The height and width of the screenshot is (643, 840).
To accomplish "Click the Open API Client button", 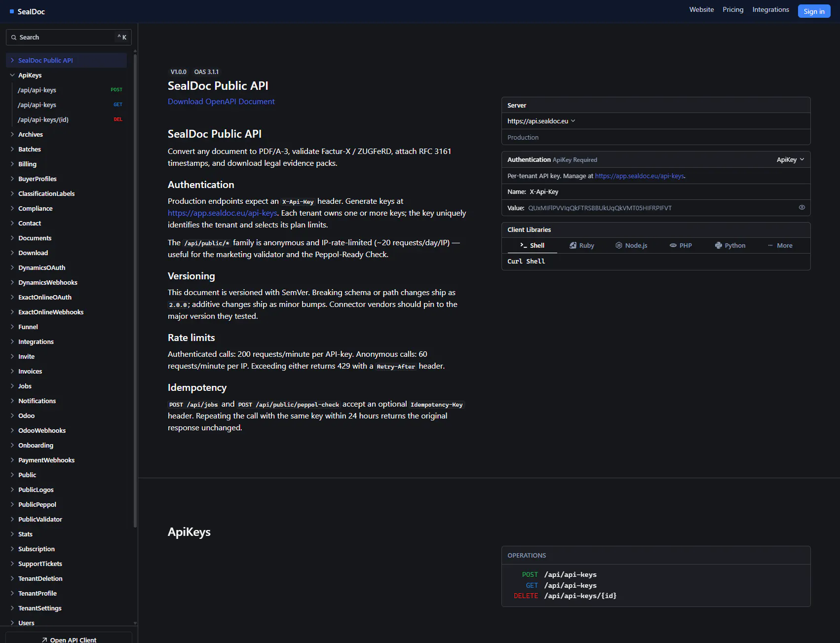I will 69,638.
